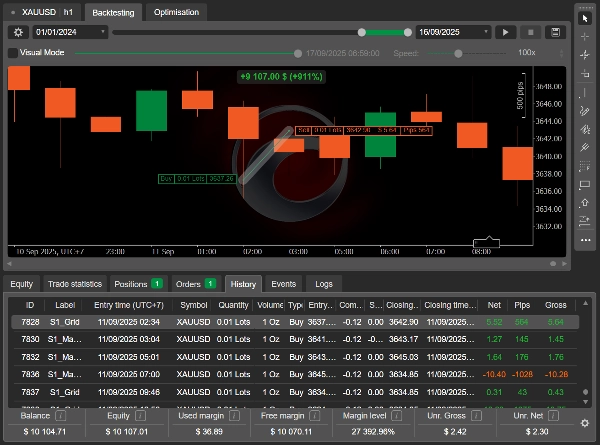Switch to the Backtesting tab
600x445 pixels.
pos(113,13)
